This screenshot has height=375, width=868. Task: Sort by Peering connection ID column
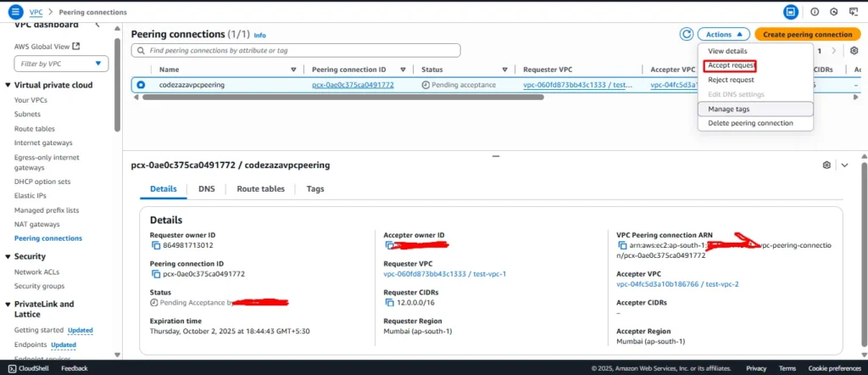403,70
